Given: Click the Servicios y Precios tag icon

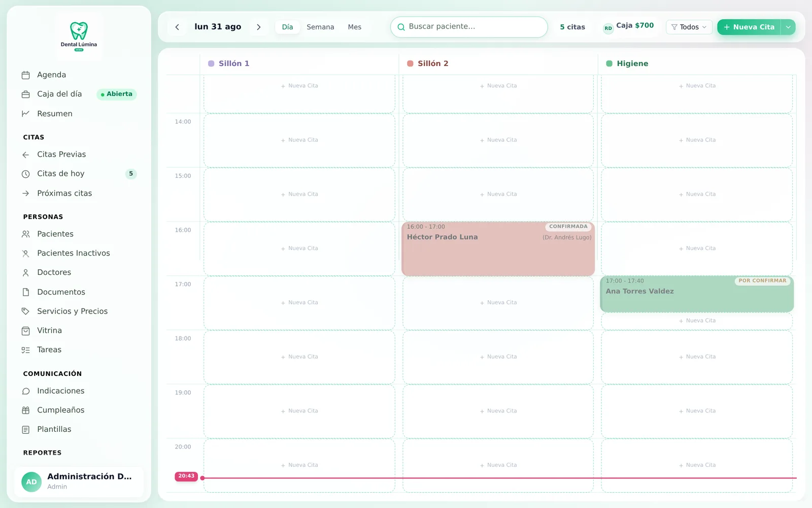Looking at the screenshot, I should (26, 311).
